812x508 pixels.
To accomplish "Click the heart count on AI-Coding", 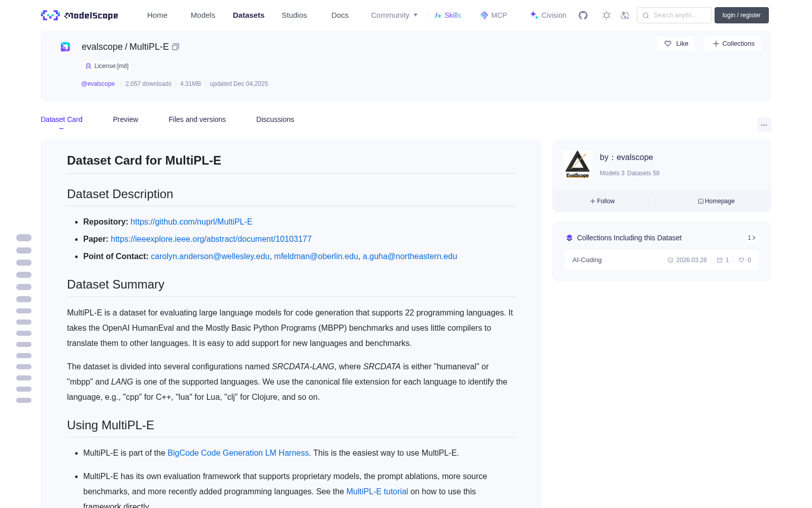I will (x=745, y=260).
